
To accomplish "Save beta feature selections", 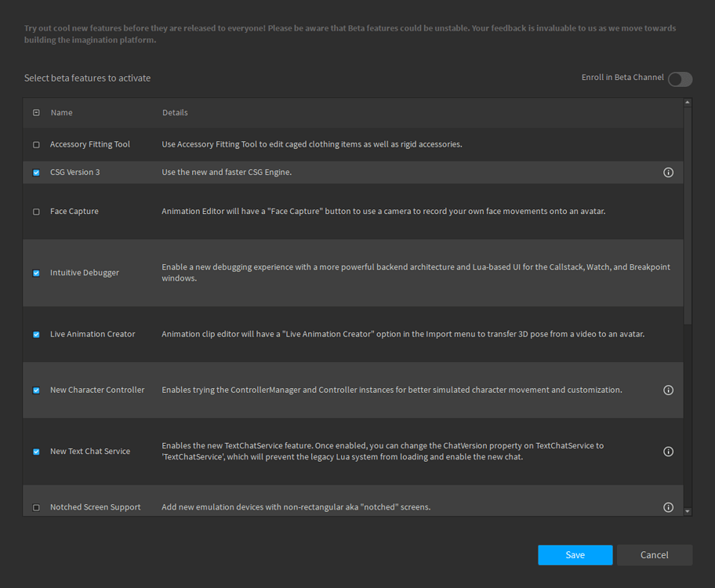I will point(575,555).
